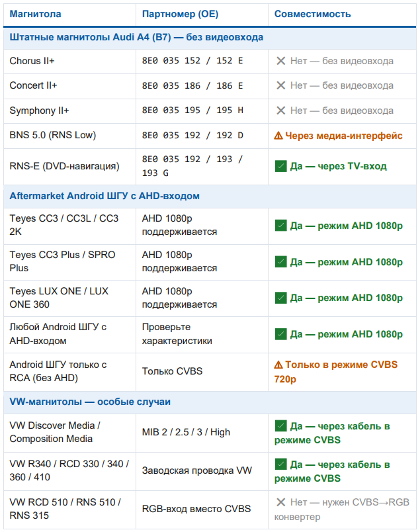The width and height of the screenshot is (420, 532).
Task: Click Нет — без видеовхода in Symphony II+ row
Action: pyautogui.click(x=342, y=111)
